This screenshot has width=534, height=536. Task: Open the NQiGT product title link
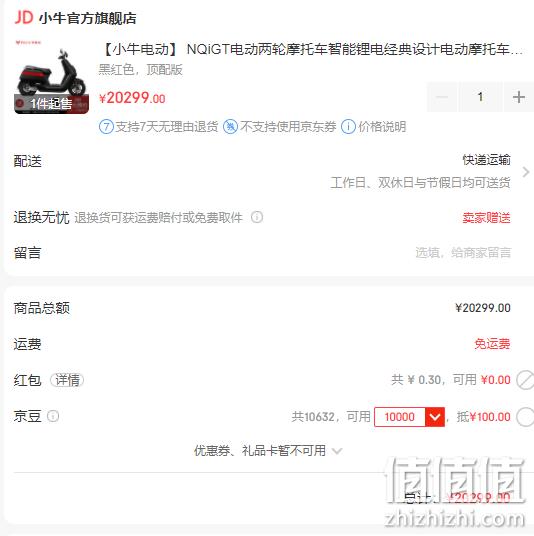(x=313, y=50)
